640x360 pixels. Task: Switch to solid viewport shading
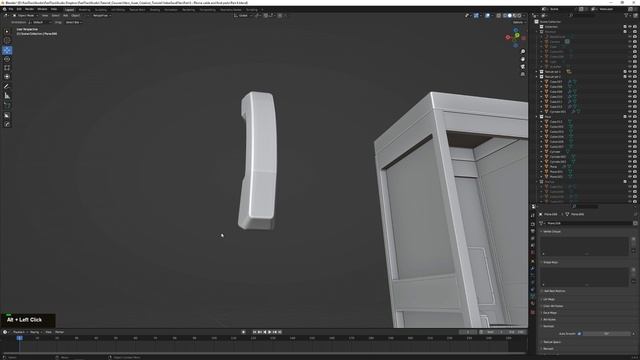510,16
